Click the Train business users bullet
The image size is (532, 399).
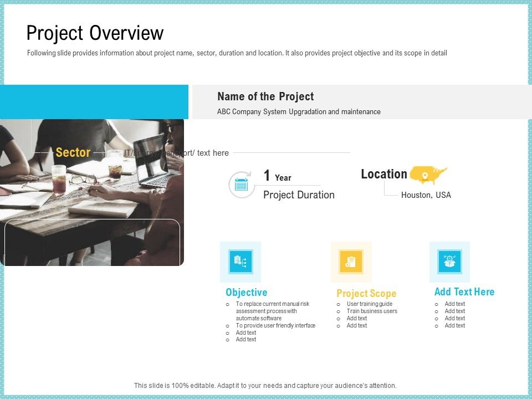coord(367,311)
